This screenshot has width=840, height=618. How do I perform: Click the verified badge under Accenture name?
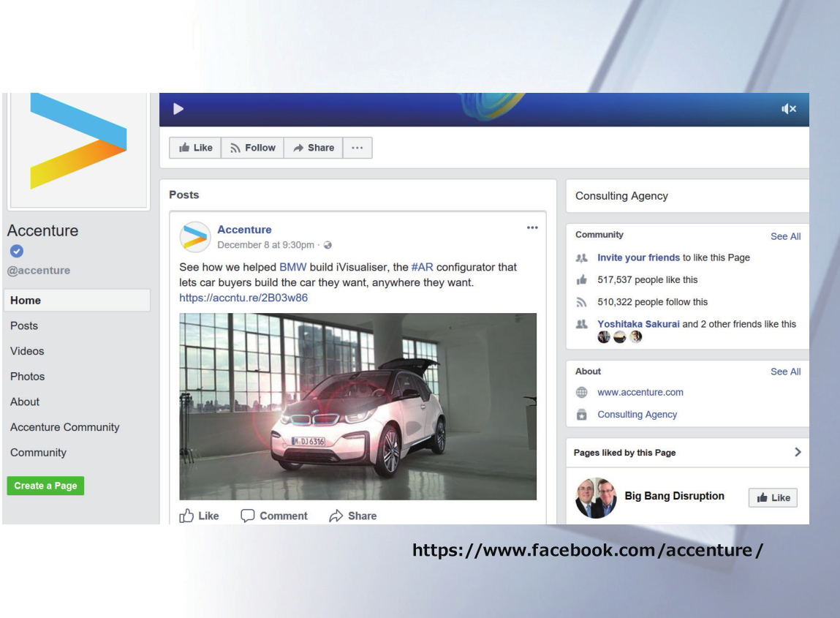(x=13, y=252)
